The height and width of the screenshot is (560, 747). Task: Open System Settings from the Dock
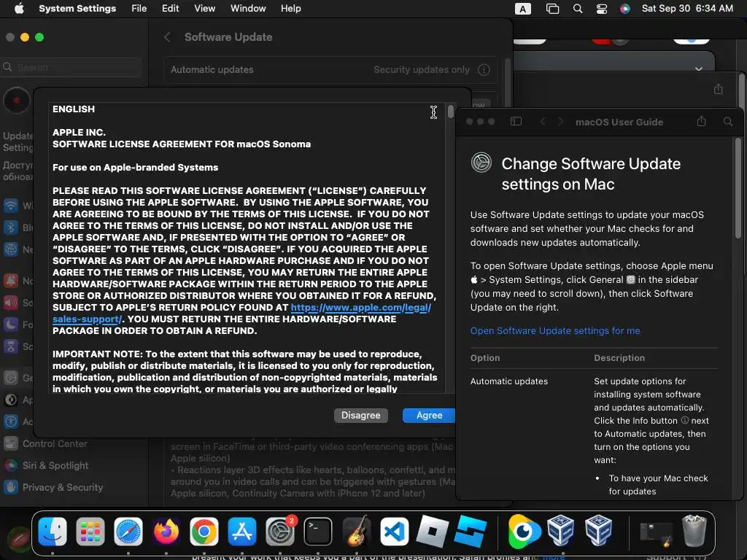pyautogui.click(x=280, y=531)
